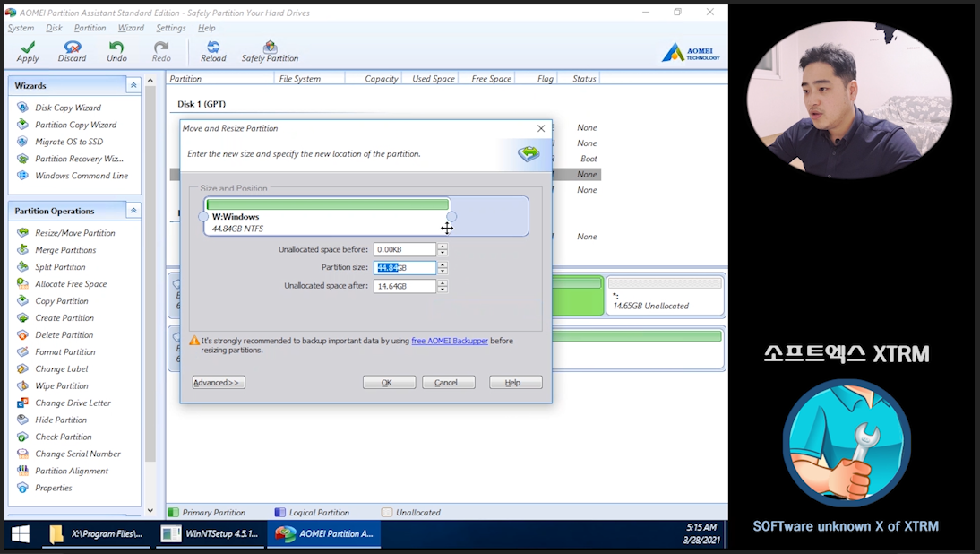Screen dimensions: 980x554
Task: Select Format Partition operation
Action: pos(65,351)
